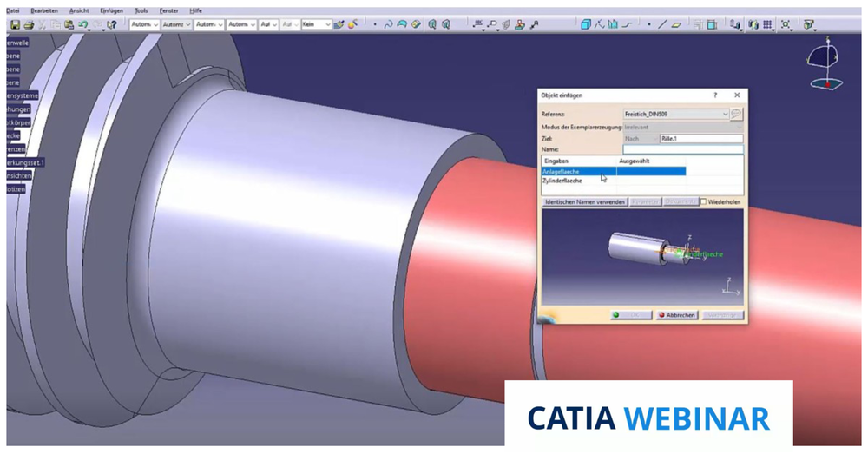This screenshot has width=868, height=454.
Task: Open the Datei menu
Action: coord(12,11)
